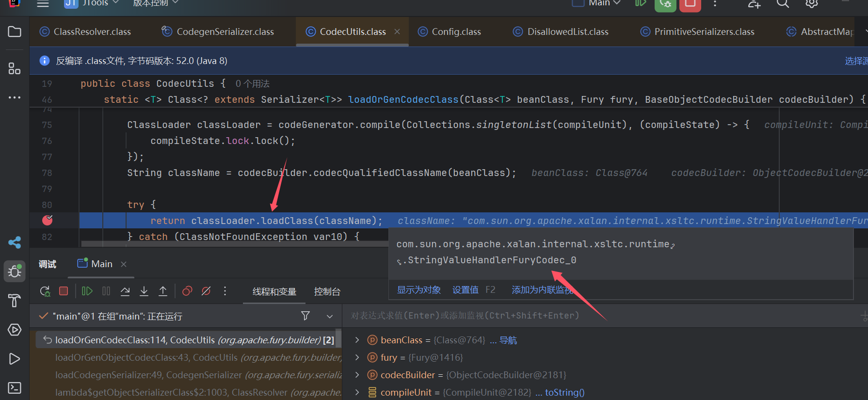Open the main hamburger menu

pos(43,3)
